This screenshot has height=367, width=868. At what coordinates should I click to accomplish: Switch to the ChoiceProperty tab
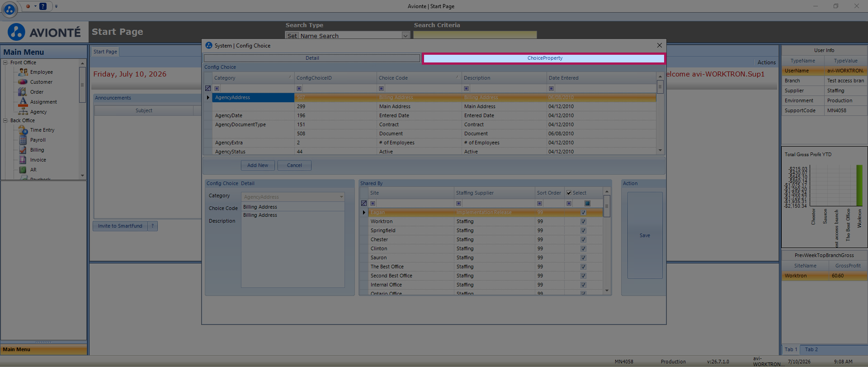(544, 58)
